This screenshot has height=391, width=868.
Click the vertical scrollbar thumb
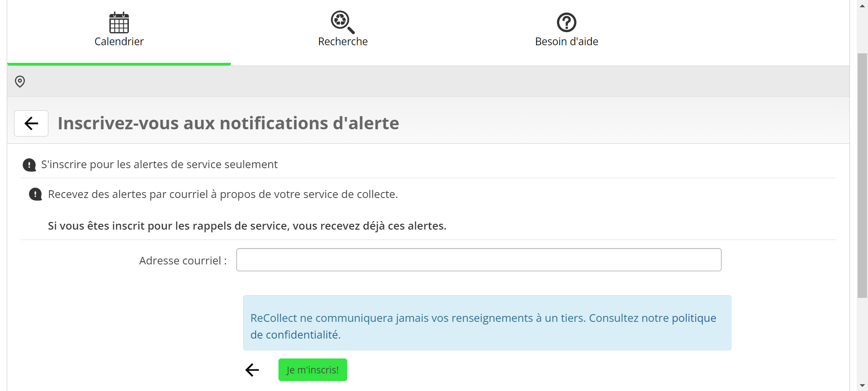(x=862, y=175)
